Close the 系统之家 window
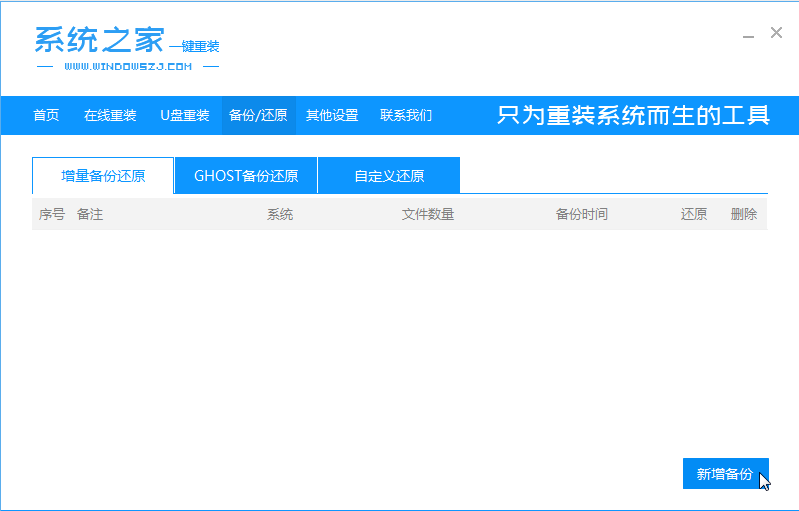Image resolution: width=799 pixels, height=511 pixels. coord(776,33)
